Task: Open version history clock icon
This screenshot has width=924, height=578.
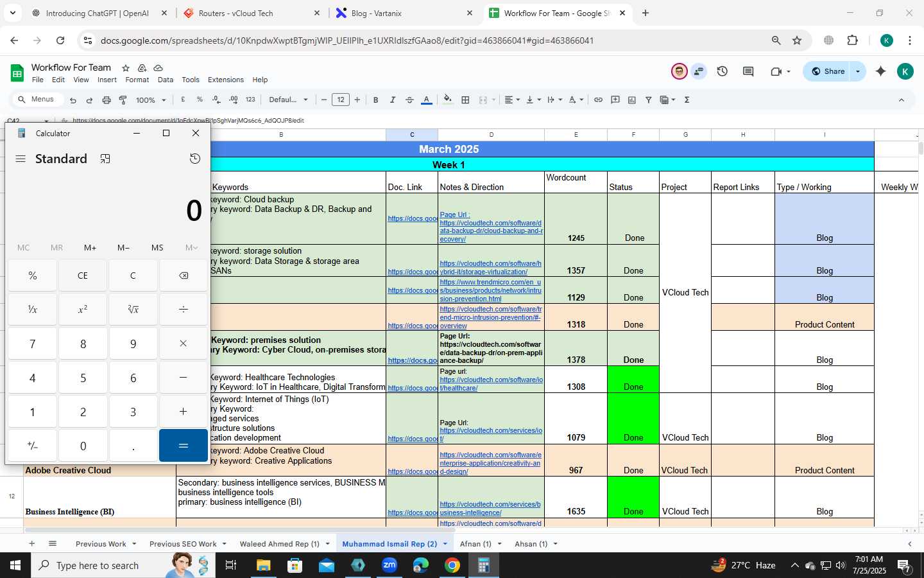Action: point(723,71)
